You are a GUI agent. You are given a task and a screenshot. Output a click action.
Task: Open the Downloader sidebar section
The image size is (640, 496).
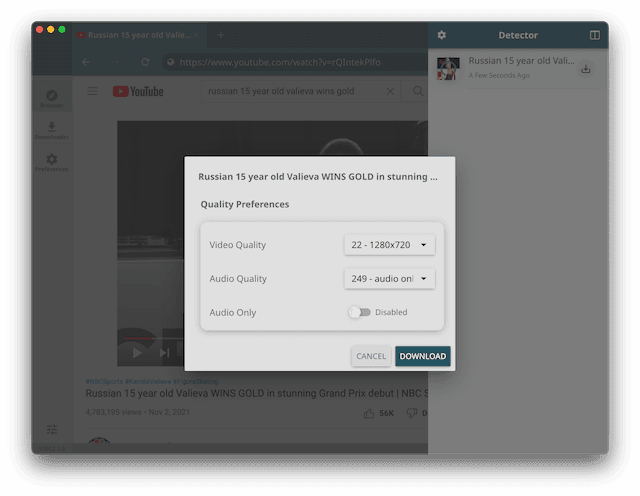[52, 130]
